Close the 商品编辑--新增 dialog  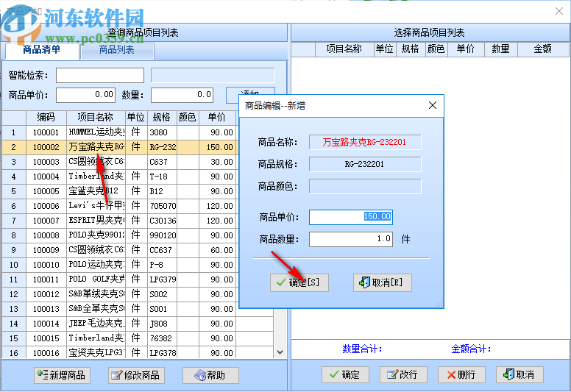[x=432, y=106]
